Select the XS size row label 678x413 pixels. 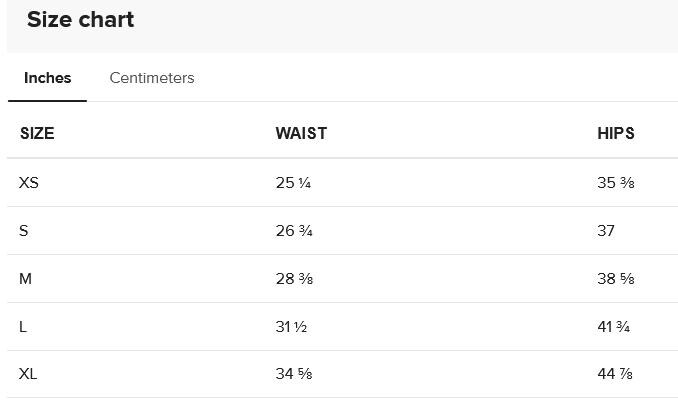tap(29, 182)
